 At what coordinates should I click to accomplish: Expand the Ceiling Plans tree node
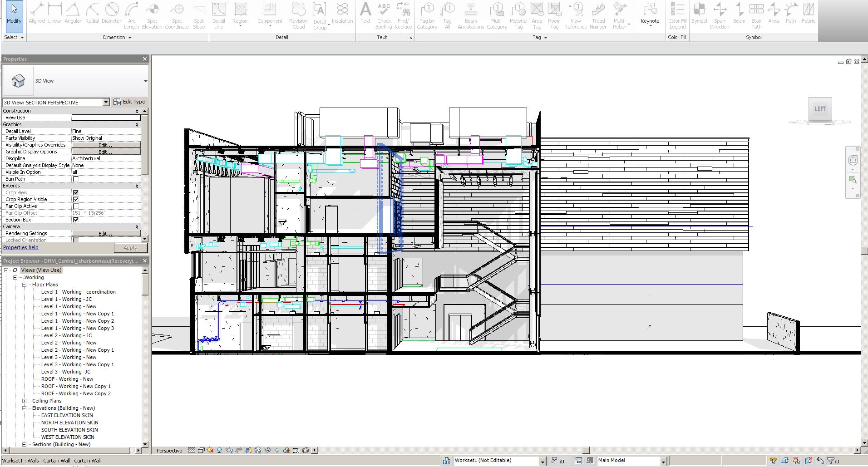(25, 401)
